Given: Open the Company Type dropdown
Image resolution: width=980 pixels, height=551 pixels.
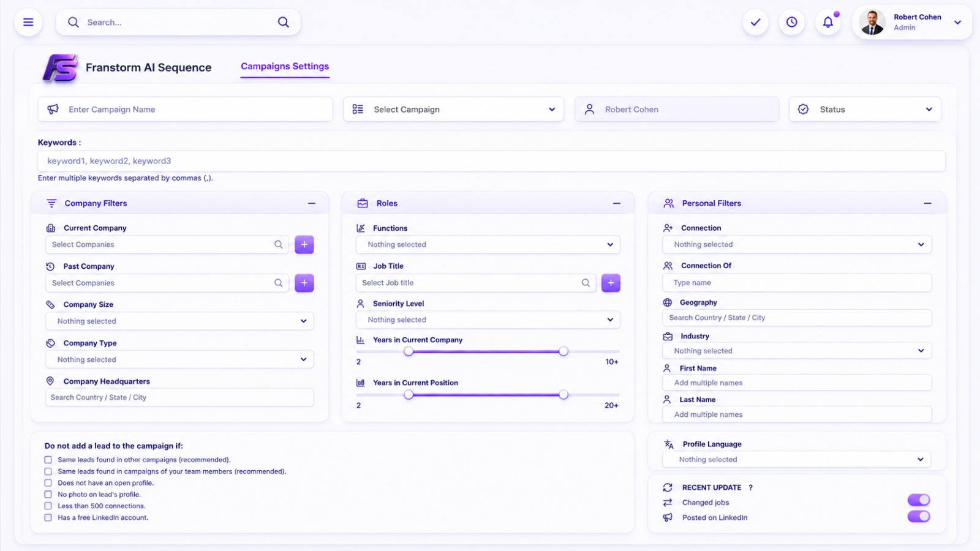Looking at the screenshot, I should pyautogui.click(x=180, y=359).
